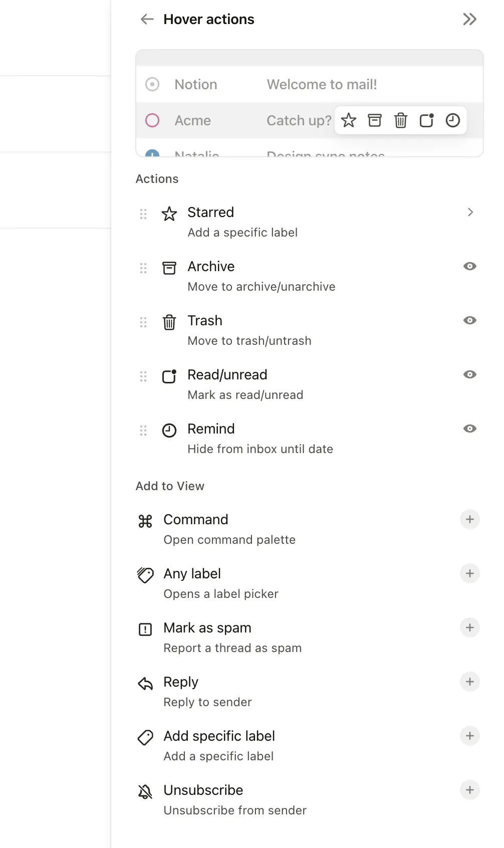Click the read/unread icon in hover toolbar preview

(427, 120)
